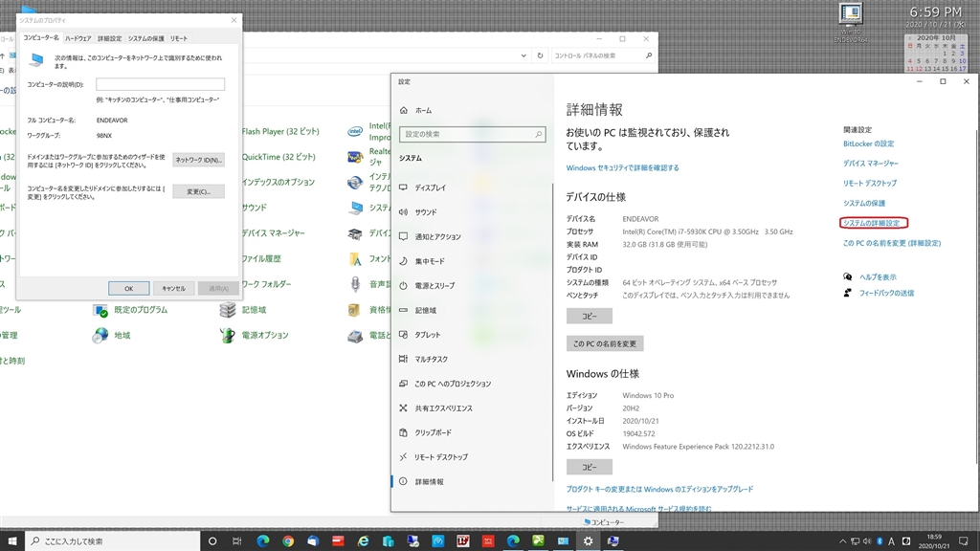Open この PC の名前を変更 (詳細設定) link
This screenshot has height=551, width=980.
click(x=892, y=244)
